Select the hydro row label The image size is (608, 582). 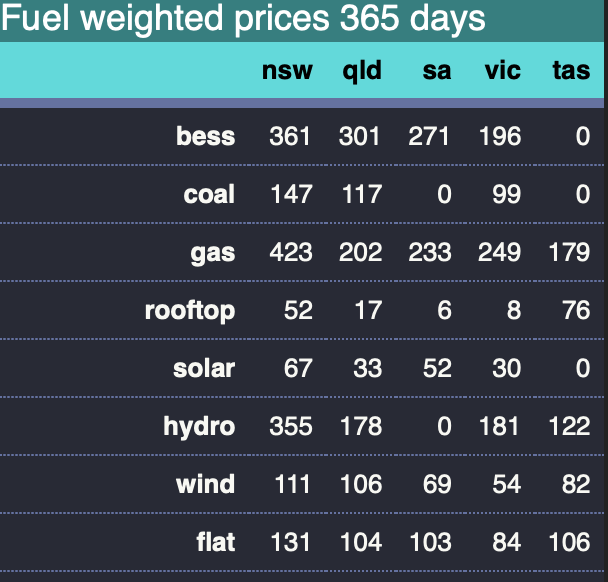click(199, 426)
